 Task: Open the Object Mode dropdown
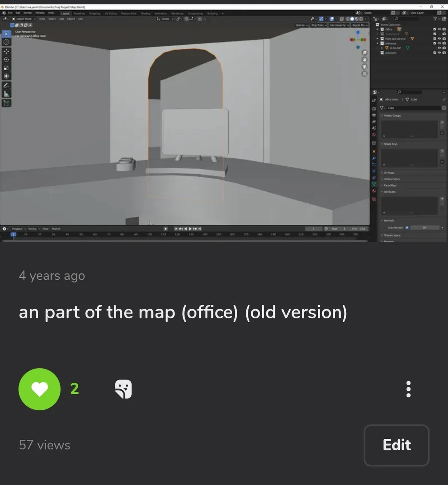24,19
